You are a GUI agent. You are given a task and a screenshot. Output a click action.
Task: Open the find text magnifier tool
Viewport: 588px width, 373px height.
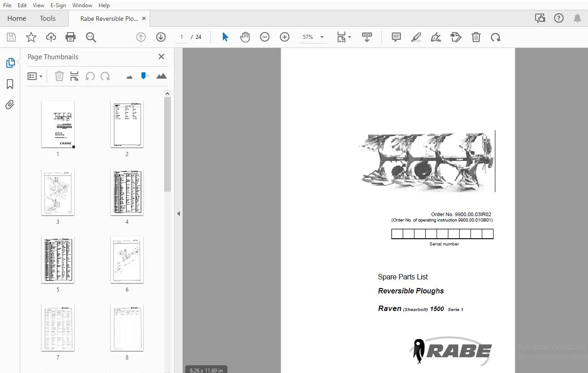91,37
